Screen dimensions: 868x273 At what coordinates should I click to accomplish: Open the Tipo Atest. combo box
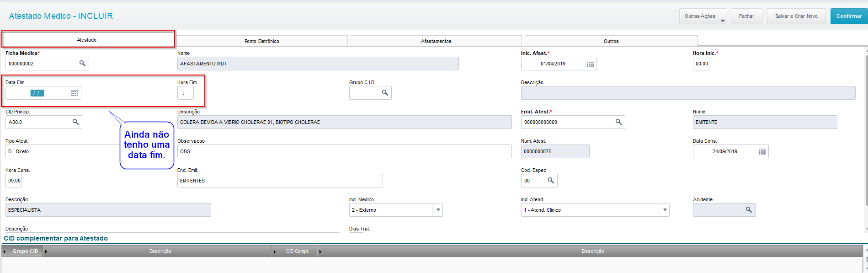coord(63,151)
